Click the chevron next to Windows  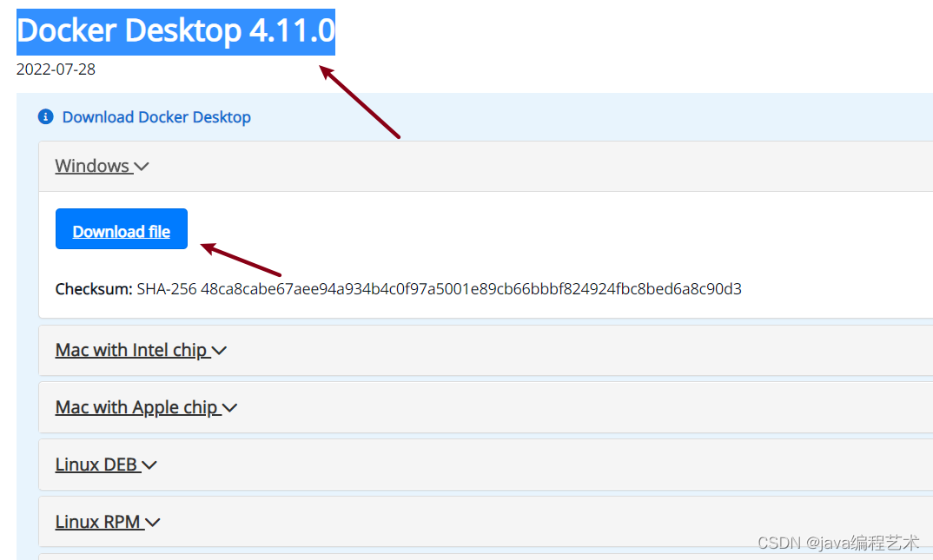click(142, 167)
